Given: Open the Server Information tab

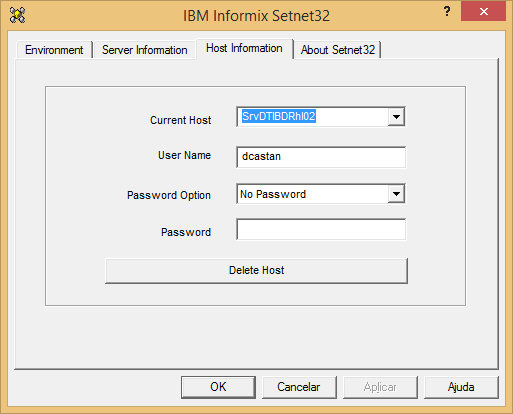Looking at the screenshot, I should point(145,50).
